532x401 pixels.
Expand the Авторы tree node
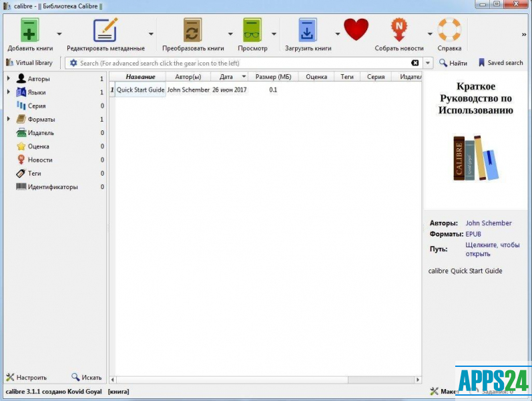pyautogui.click(x=9, y=78)
